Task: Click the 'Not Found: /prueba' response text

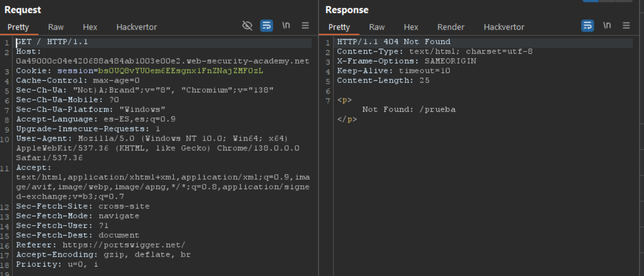Action: (409, 110)
